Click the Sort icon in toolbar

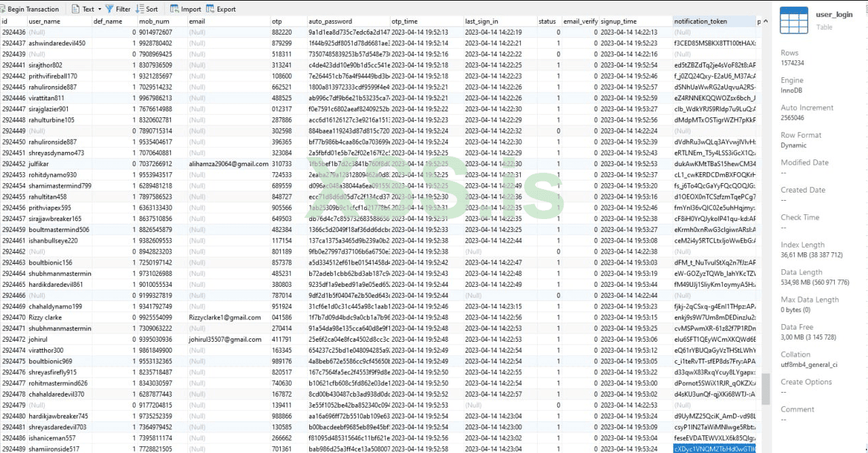(140, 9)
